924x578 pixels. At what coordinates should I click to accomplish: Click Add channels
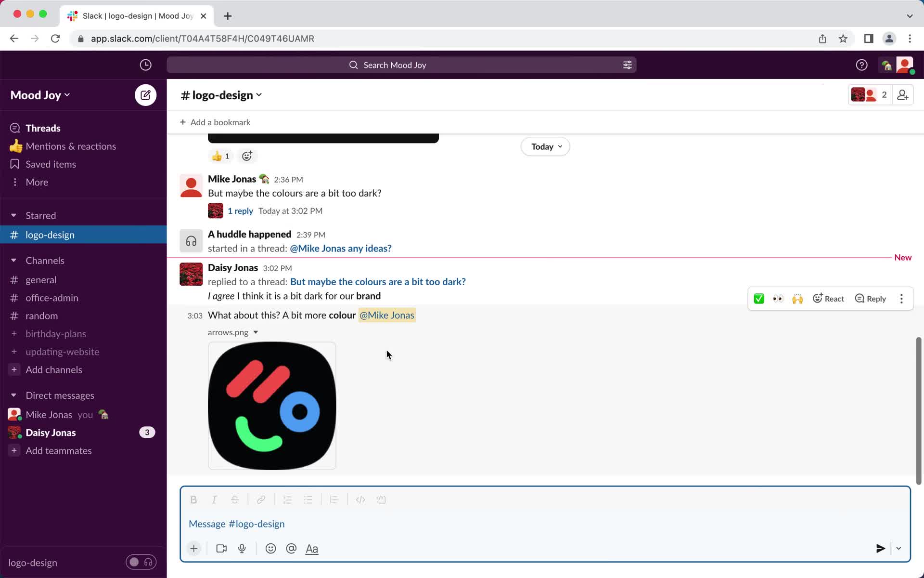pyautogui.click(x=83, y=370)
